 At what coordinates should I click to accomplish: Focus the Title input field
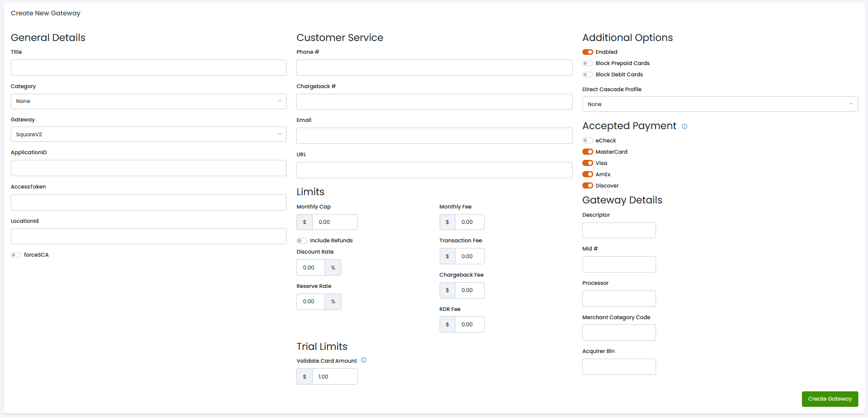(x=148, y=68)
